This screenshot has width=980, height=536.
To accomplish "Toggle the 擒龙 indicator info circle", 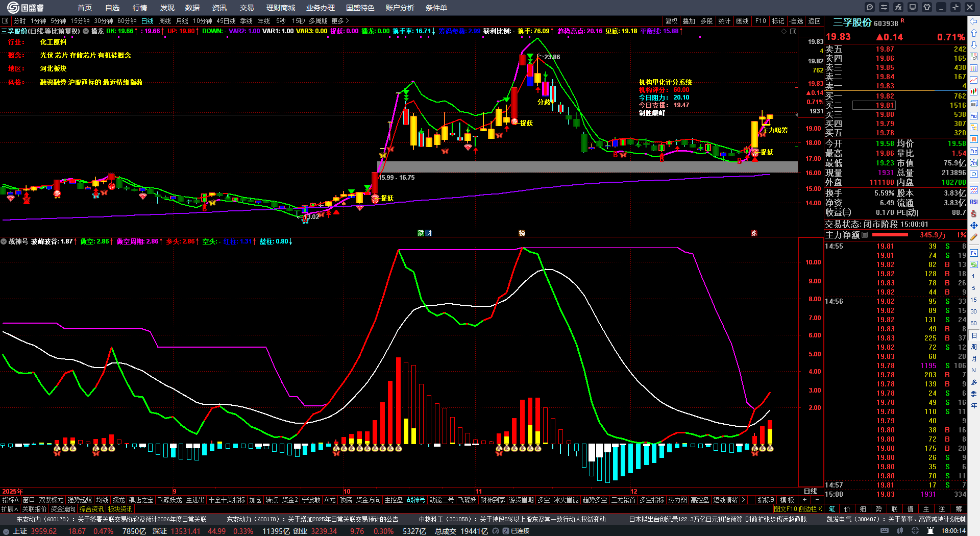I will coord(86,31).
